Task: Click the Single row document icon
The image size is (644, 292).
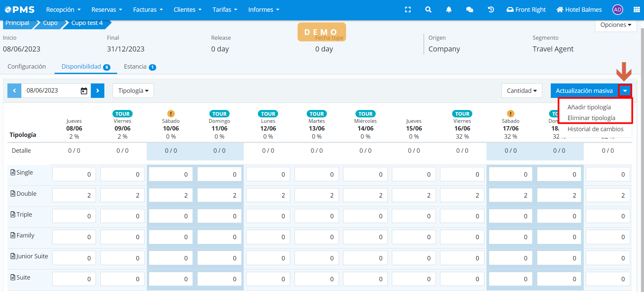Action: click(13, 173)
